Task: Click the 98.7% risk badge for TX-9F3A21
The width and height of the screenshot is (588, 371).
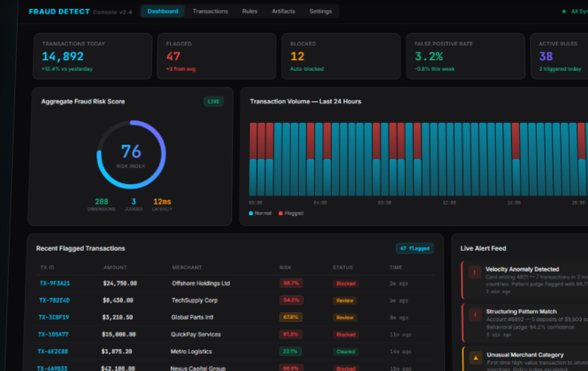Action: 291,283
